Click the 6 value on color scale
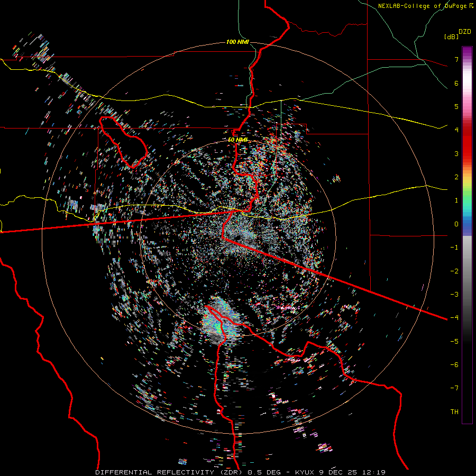Screen dimensions: 476x476 tap(456, 83)
